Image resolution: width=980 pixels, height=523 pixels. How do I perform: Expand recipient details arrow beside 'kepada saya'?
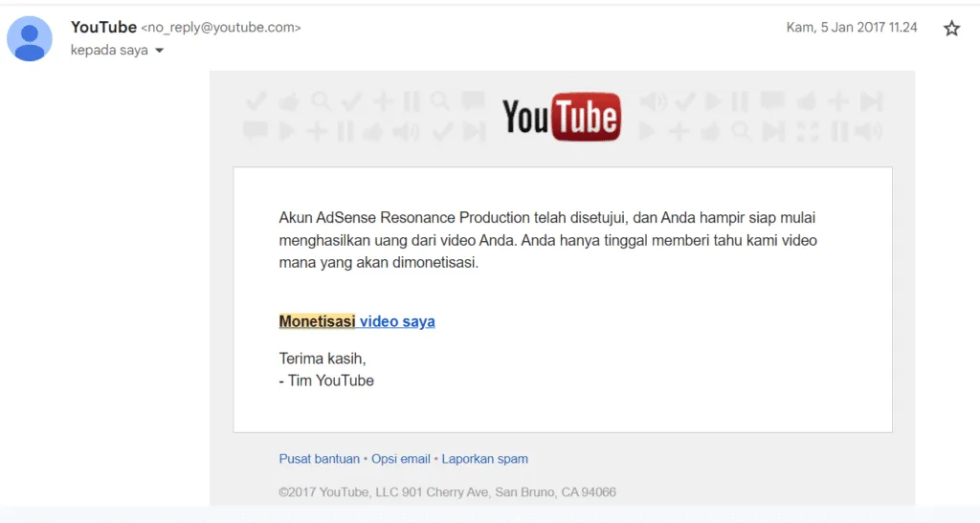159,51
